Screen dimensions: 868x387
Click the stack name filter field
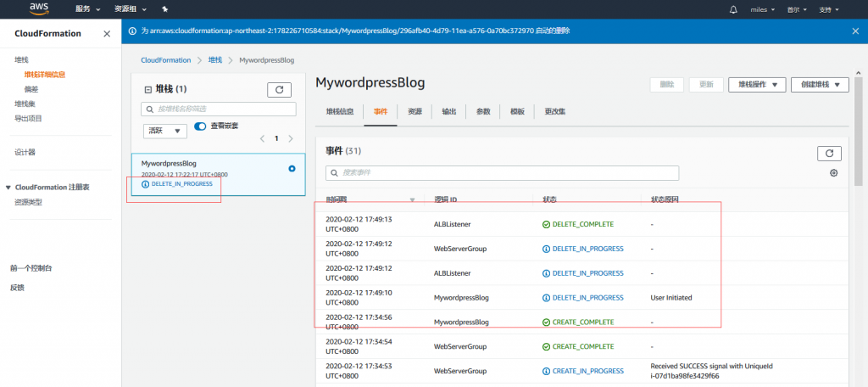pyautogui.click(x=219, y=109)
